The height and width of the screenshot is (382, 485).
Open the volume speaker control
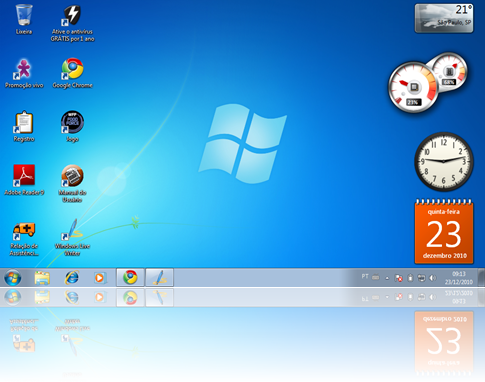pyautogui.click(x=433, y=278)
